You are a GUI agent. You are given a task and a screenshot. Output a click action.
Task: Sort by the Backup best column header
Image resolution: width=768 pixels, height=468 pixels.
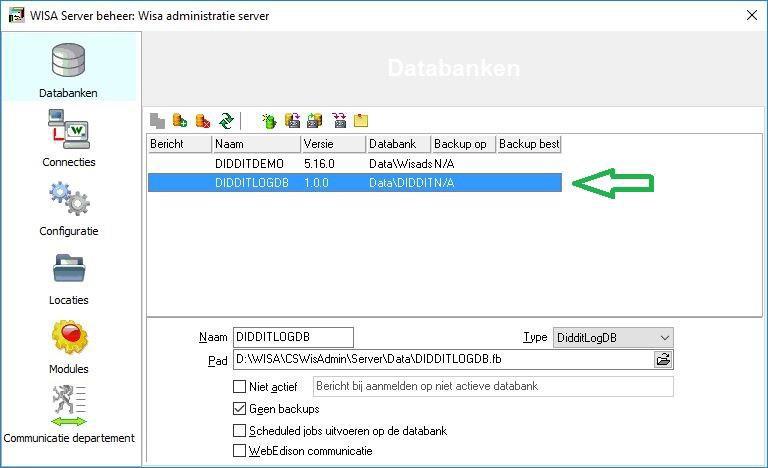click(x=528, y=144)
